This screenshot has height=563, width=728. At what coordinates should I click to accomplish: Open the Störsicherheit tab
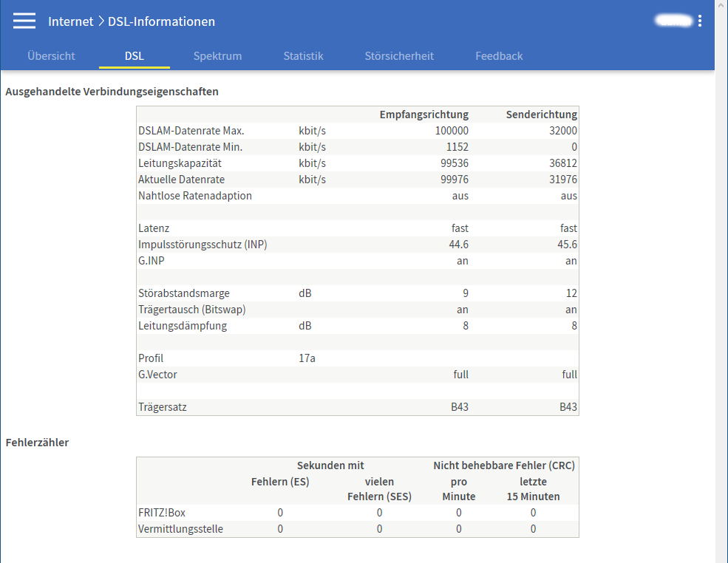pos(399,56)
